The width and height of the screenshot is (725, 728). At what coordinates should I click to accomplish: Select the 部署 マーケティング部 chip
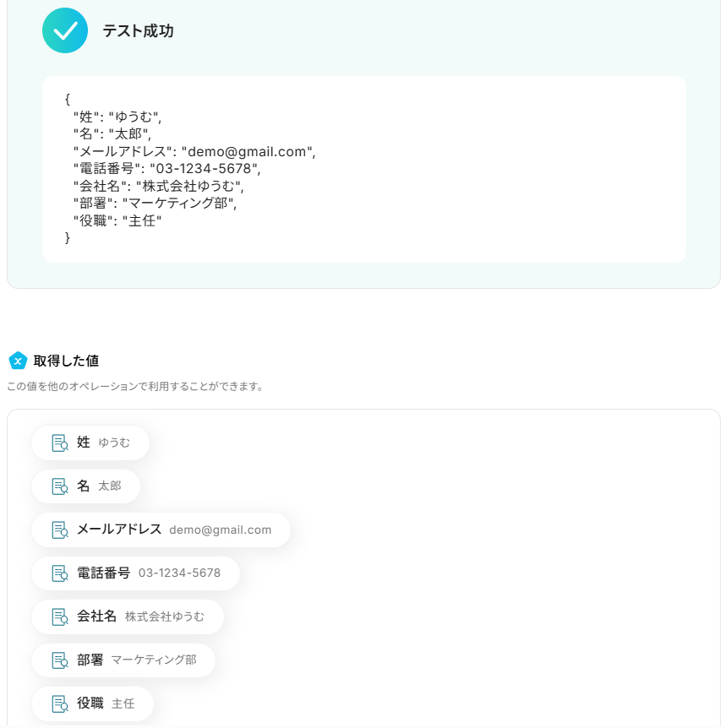(x=123, y=660)
